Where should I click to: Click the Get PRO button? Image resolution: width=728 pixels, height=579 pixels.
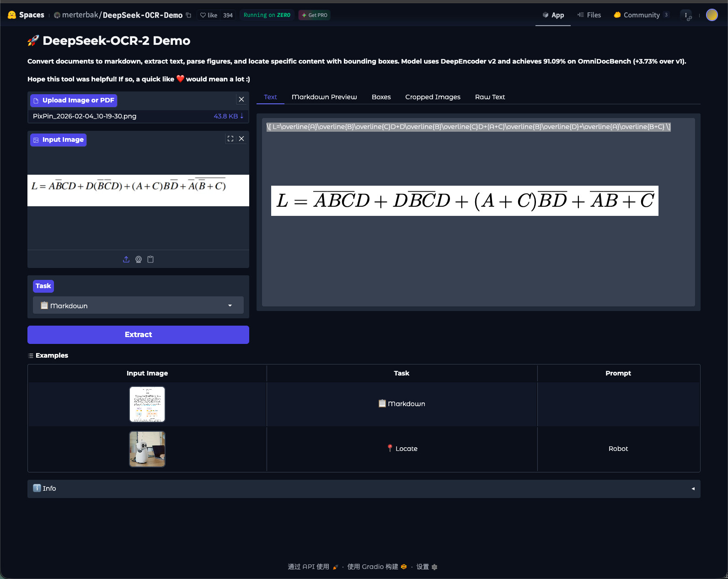point(315,15)
